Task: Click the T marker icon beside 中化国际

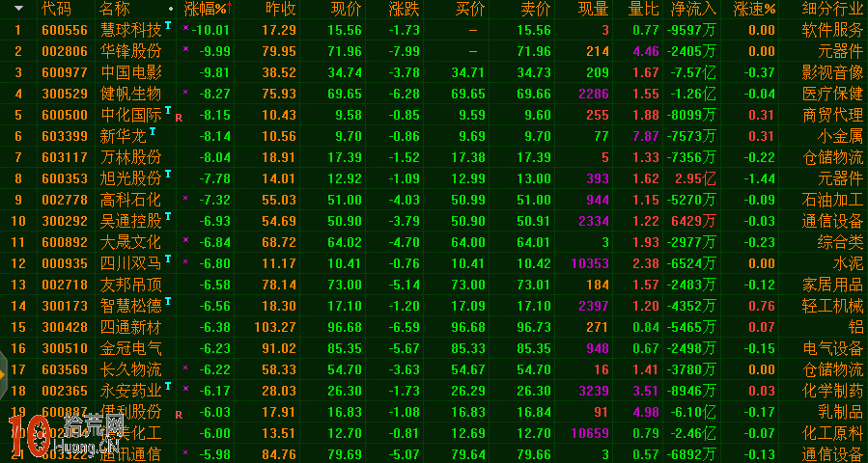Action: [x=168, y=110]
